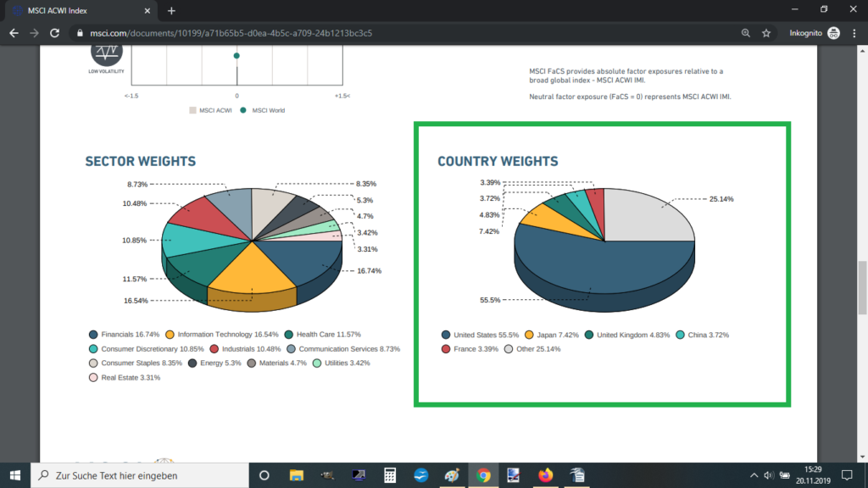Click the Japan legend color dot
Viewport: 868px width, 488px height.
[x=529, y=335]
